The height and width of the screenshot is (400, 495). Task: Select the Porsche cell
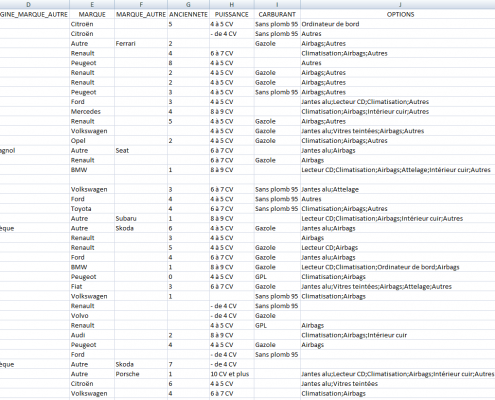pos(141,374)
